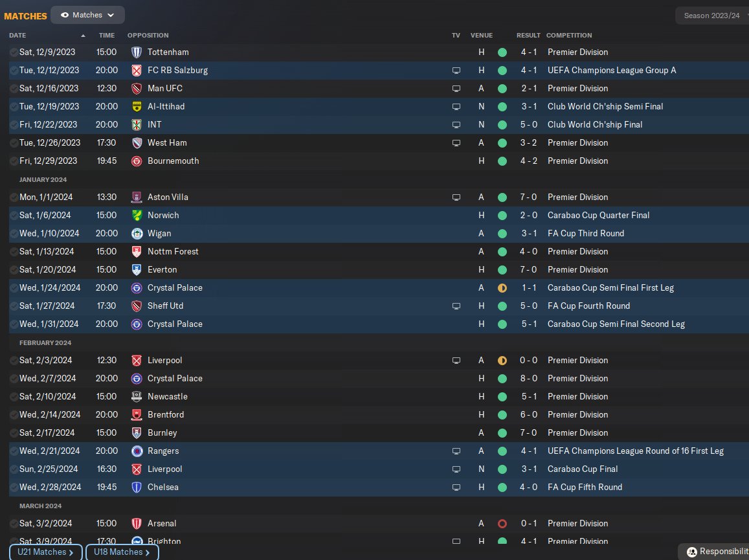This screenshot has height=560, width=749.
Task: Open the Season 2023/24 dropdown
Action: pos(711,16)
